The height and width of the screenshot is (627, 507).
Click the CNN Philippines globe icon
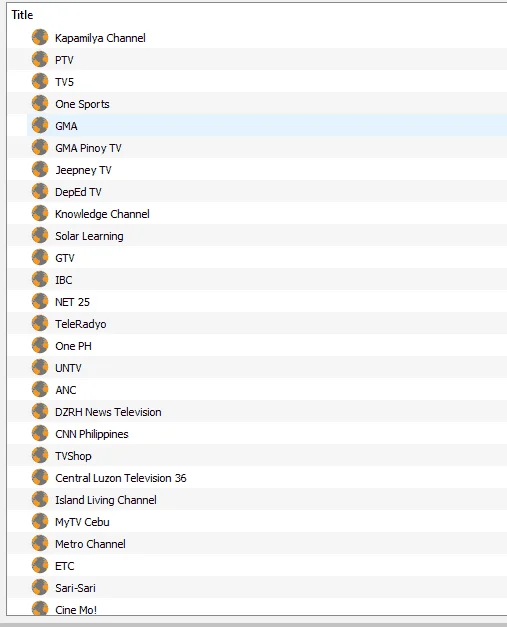point(40,433)
